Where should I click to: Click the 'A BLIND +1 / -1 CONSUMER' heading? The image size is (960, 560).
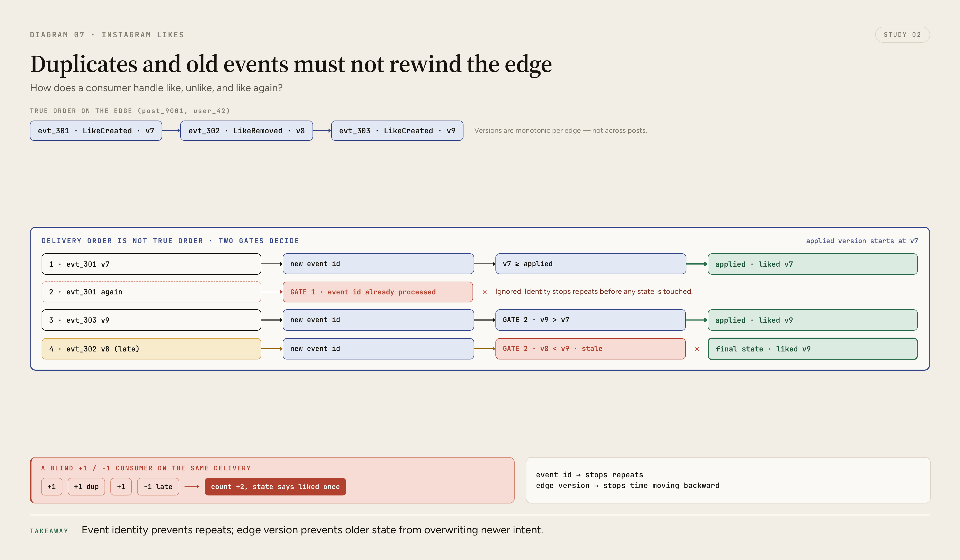[x=146, y=468]
